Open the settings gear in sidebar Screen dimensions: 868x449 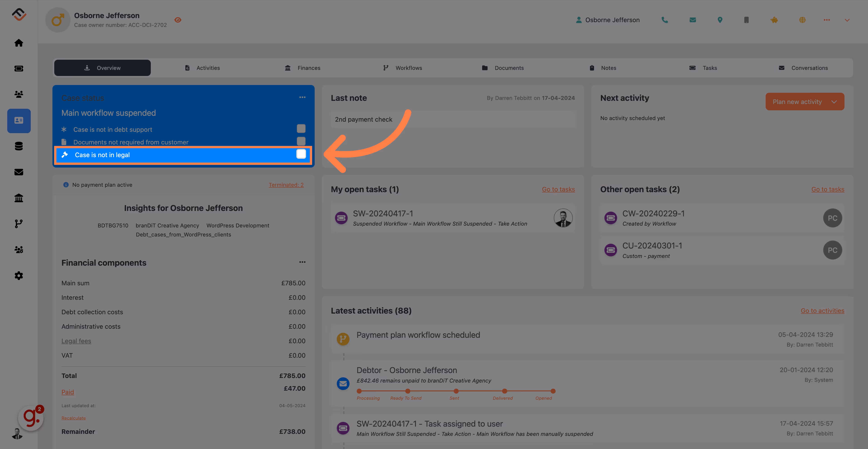[x=19, y=276]
